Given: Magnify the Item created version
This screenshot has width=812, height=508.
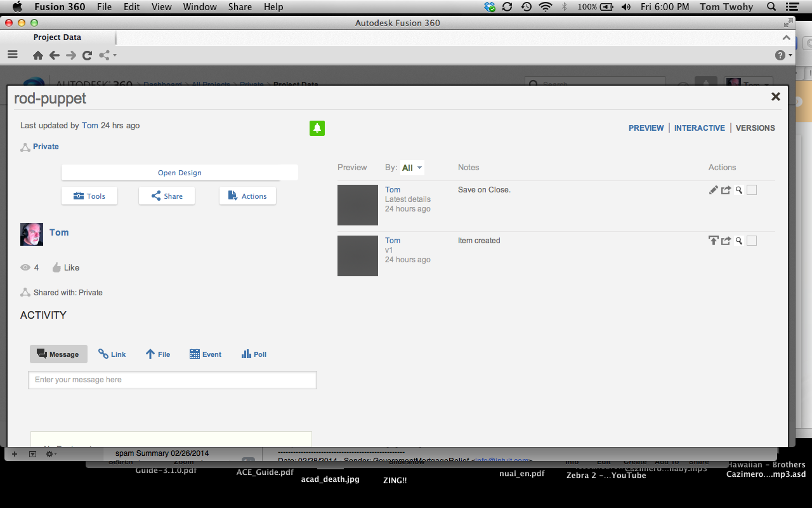Looking at the screenshot, I should [x=739, y=241].
